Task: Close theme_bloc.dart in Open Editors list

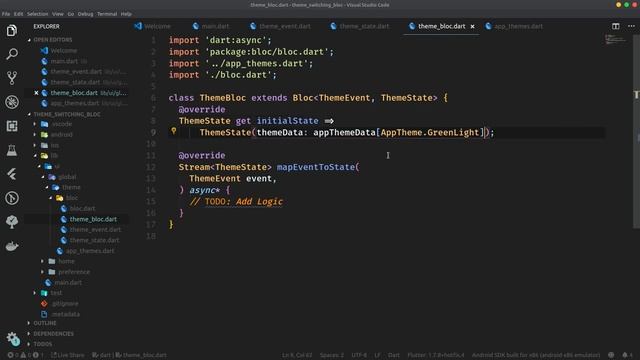Action: [x=36, y=93]
